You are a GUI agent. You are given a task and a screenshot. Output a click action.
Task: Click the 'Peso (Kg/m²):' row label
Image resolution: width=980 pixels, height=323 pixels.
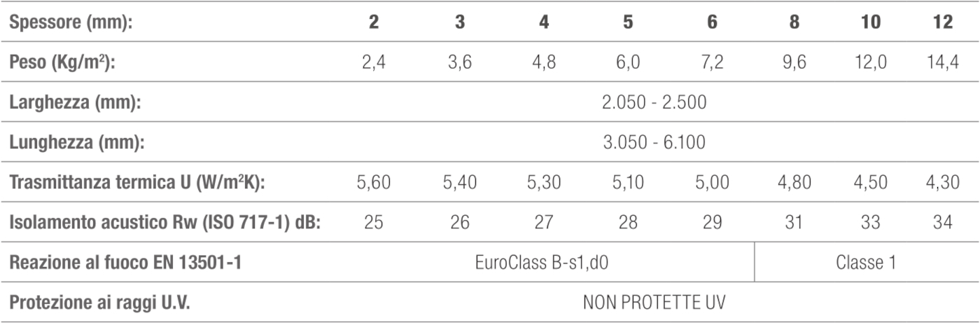[x=62, y=62]
